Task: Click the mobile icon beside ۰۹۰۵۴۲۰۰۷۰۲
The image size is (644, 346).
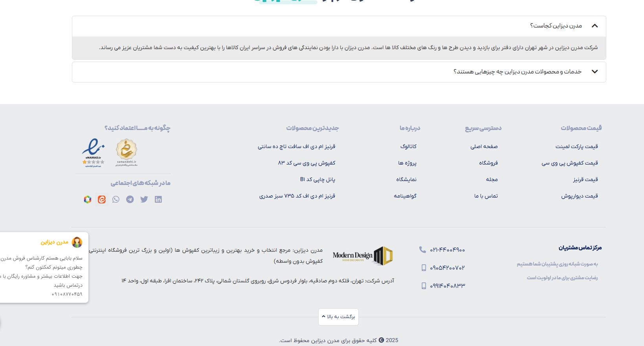Action: click(x=424, y=268)
